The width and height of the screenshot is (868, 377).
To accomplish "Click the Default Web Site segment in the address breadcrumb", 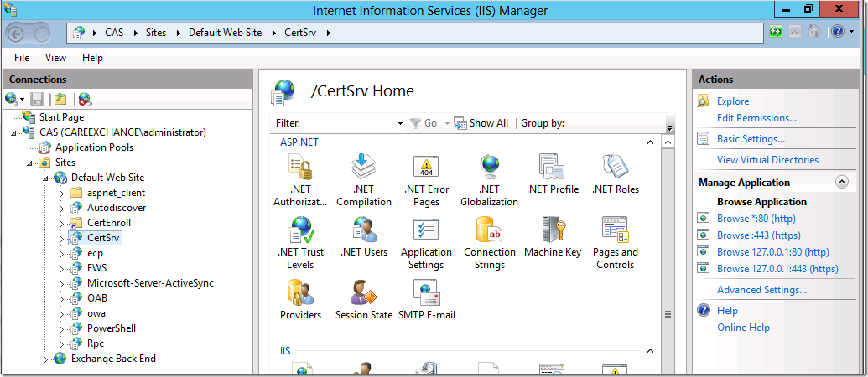I will tap(226, 33).
